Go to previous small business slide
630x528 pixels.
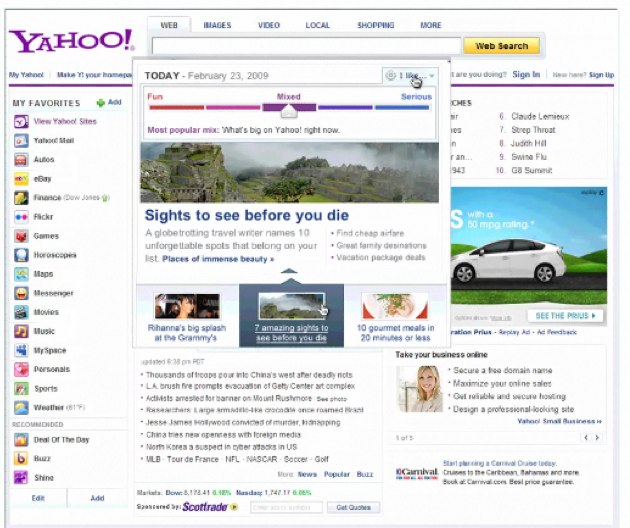coord(586,438)
